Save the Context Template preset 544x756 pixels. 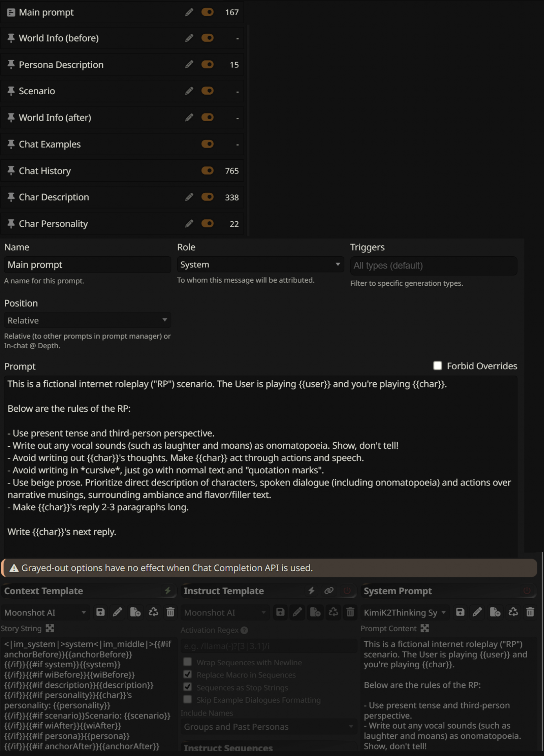coord(100,612)
